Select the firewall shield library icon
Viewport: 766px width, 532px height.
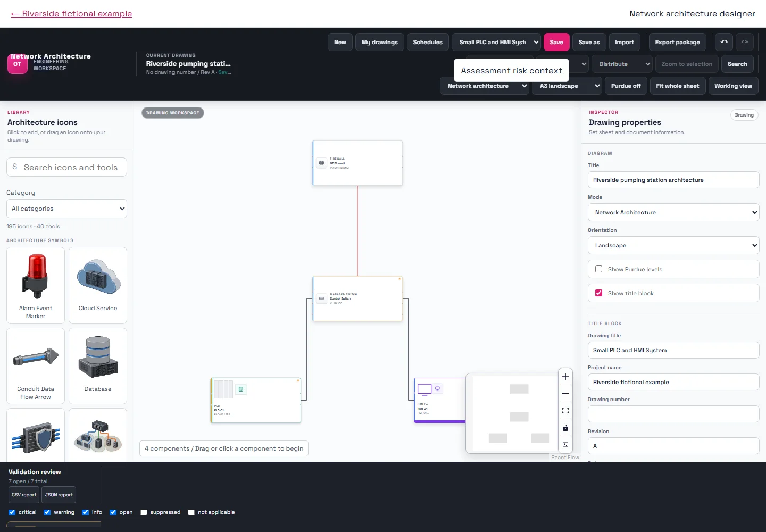[36, 436]
